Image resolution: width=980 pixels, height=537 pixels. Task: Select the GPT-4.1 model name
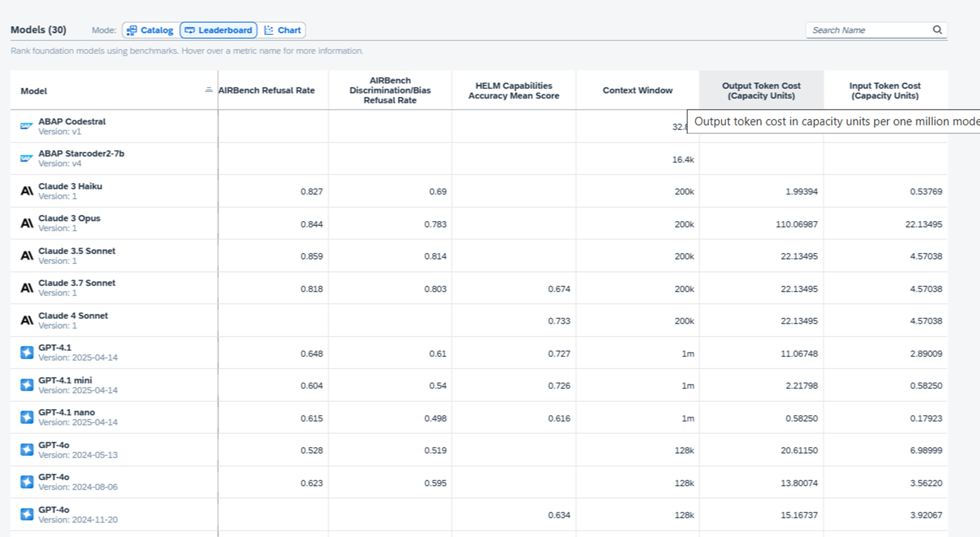[x=55, y=348]
